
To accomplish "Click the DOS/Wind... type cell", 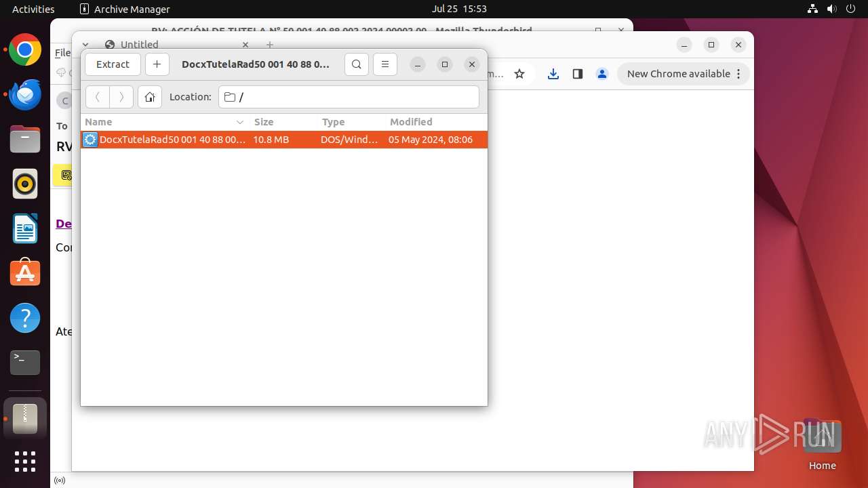I will [349, 140].
